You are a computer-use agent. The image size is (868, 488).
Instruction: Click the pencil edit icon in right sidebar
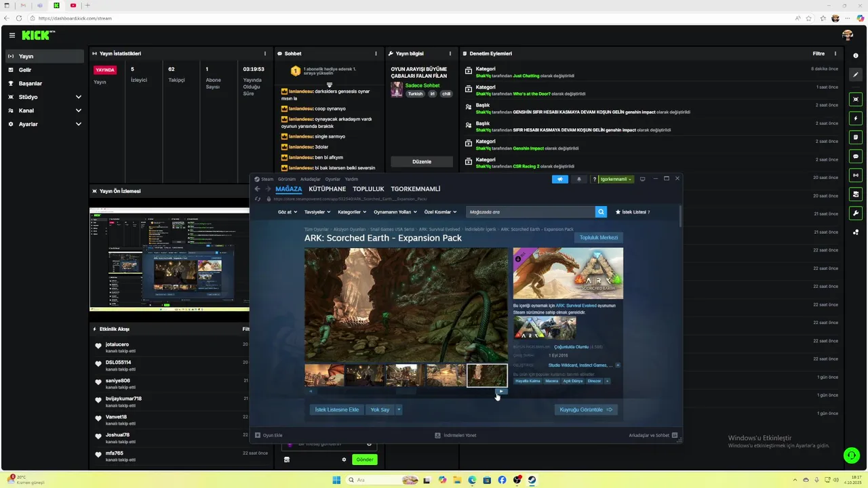tap(856, 75)
